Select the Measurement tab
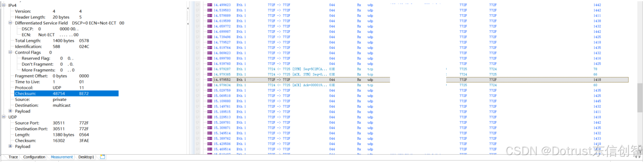This screenshot has width=644, height=162. point(62,157)
